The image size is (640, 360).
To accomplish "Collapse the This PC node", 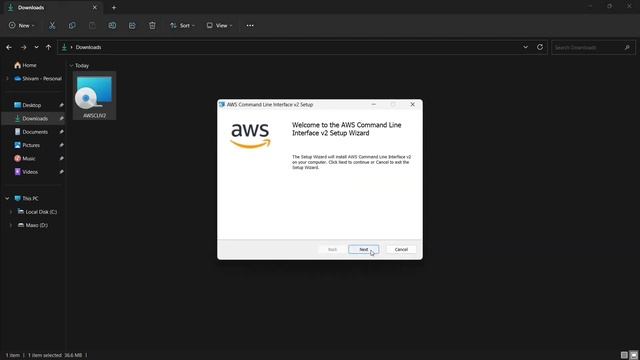I will click(x=7, y=198).
